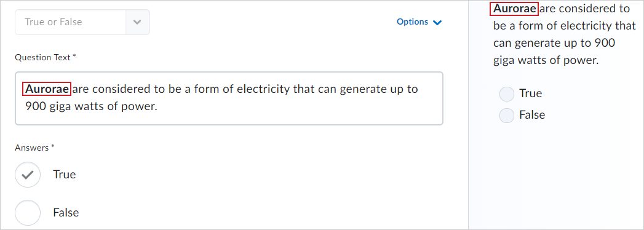Mark True as correct with the checkmark circle
644x230 pixels.
point(28,175)
